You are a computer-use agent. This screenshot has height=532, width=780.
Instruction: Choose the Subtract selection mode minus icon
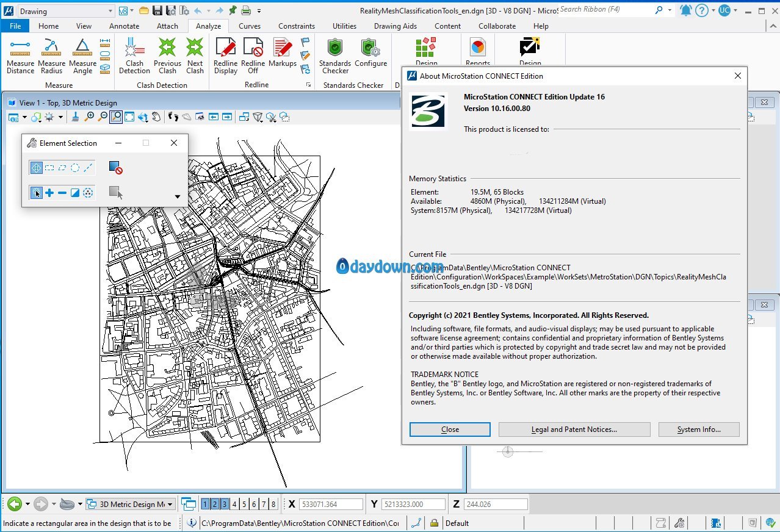point(62,193)
